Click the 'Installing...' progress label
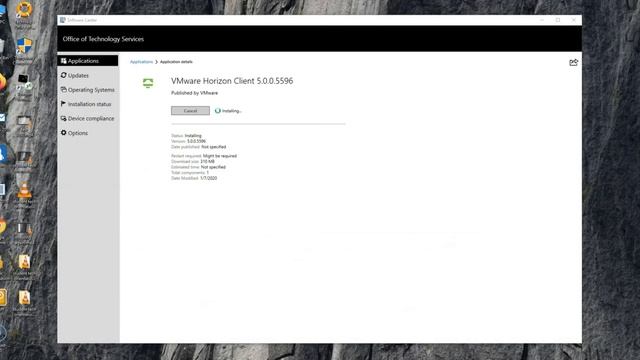The width and height of the screenshot is (640, 360). (232, 111)
